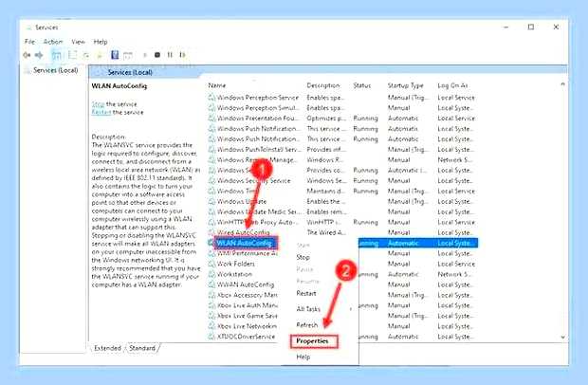Screen dimensions: 588x385
Task: Sort by the Status column header
Action: [x=361, y=85]
